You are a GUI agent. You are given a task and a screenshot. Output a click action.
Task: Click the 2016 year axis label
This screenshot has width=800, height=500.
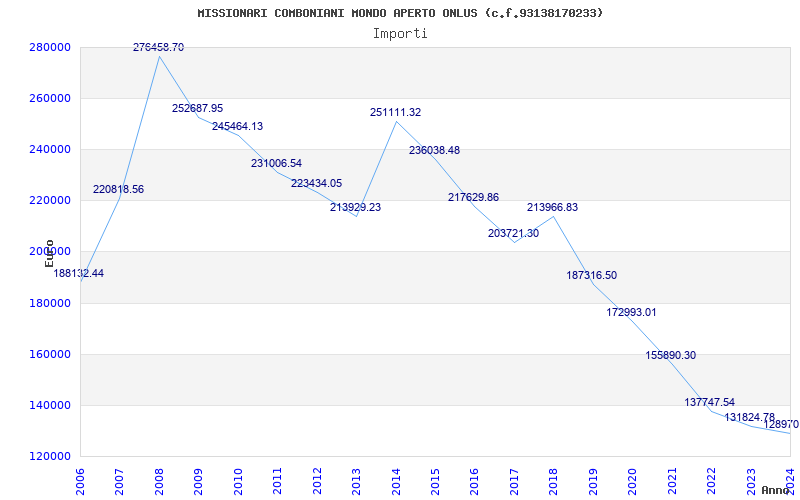(x=474, y=480)
